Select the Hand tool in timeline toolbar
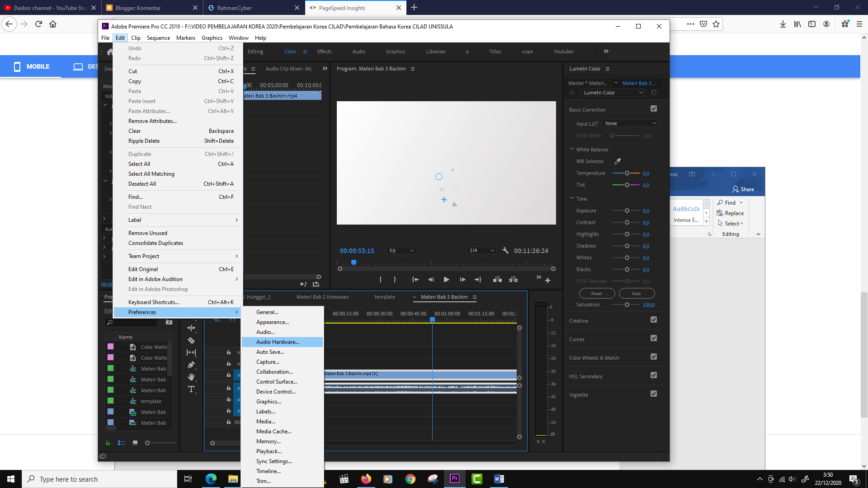This screenshot has width=868, height=488. coord(191,377)
